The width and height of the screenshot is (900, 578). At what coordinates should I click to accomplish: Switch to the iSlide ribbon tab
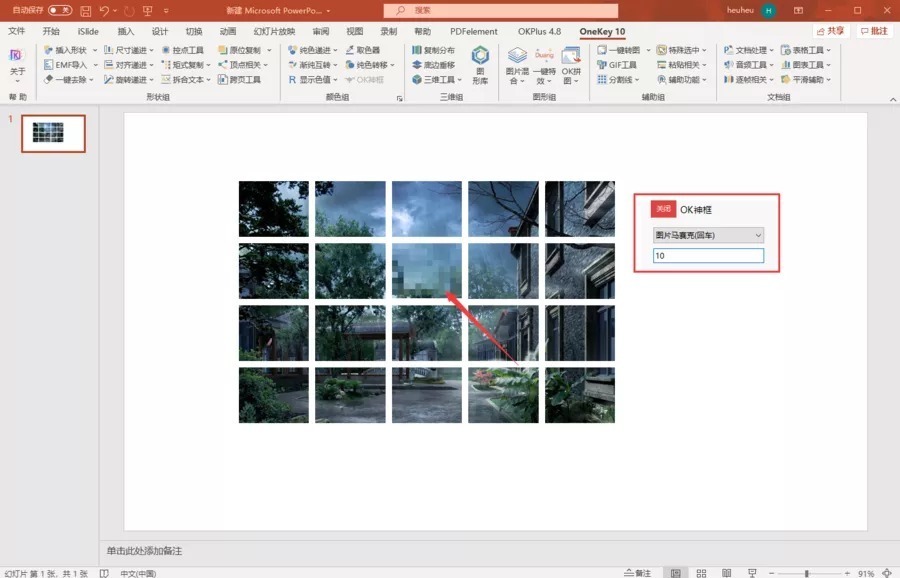coord(88,31)
